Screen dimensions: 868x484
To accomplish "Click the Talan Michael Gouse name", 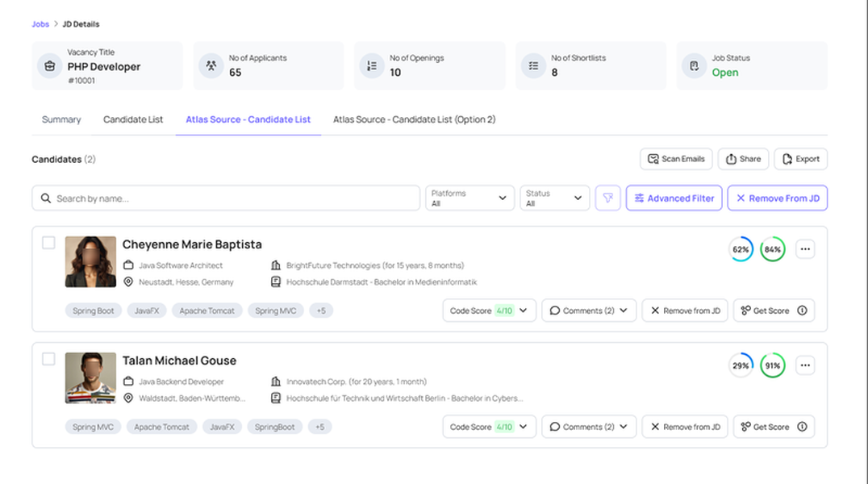I will pyautogui.click(x=179, y=361).
